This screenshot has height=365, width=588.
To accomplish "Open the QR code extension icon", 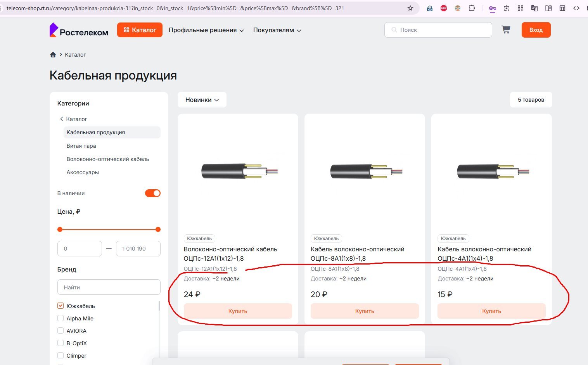I will click(x=521, y=8).
